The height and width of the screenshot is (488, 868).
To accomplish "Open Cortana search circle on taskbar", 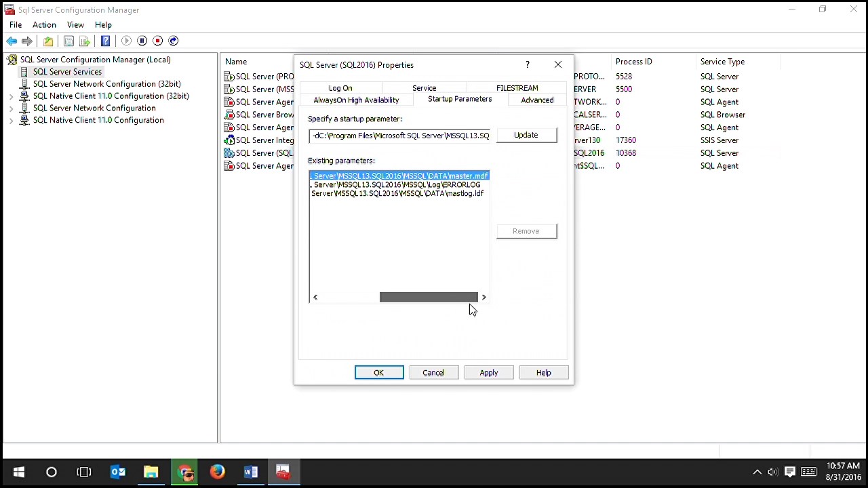I will point(52,472).
